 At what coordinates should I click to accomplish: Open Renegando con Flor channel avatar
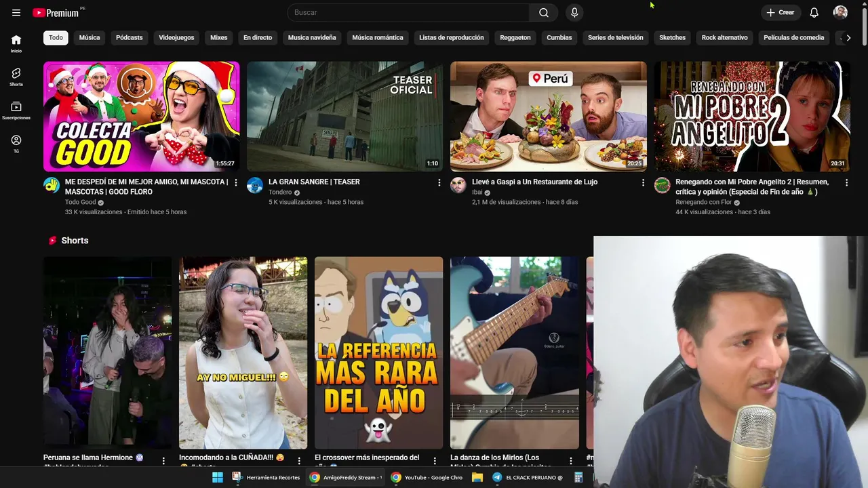pos(663,185)
